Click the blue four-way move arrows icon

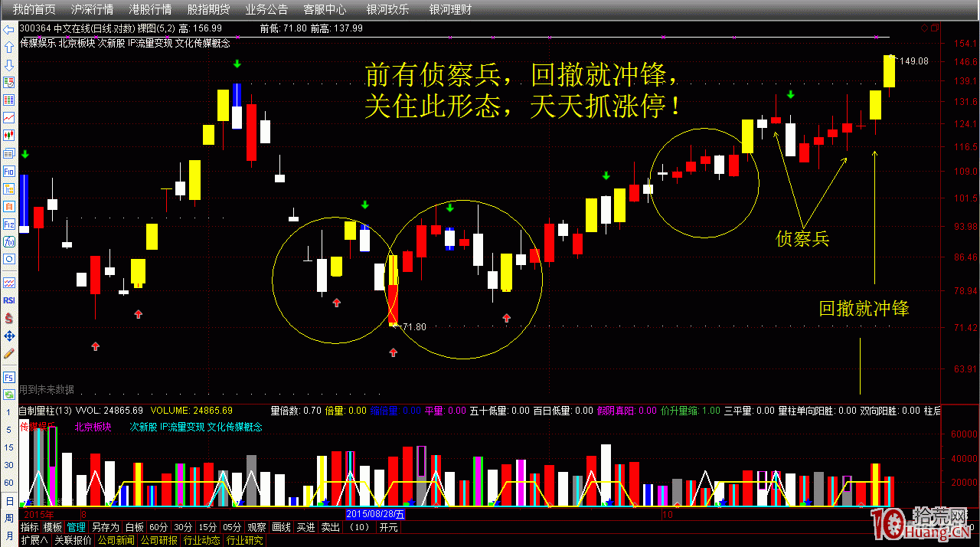(9, 336)
